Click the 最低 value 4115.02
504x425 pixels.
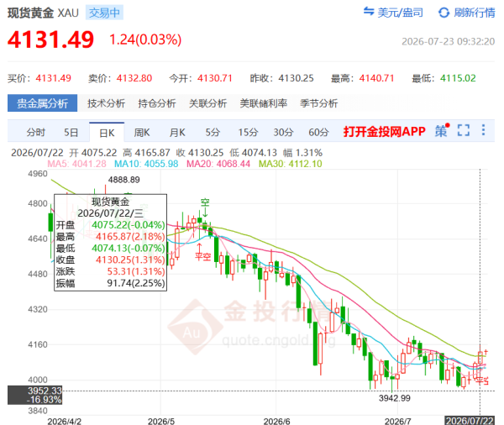pos(458,78)
